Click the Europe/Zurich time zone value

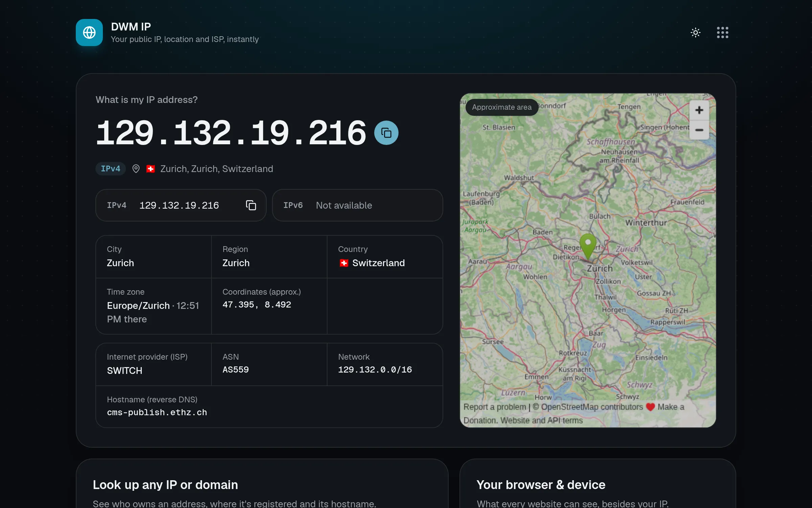coord(138,306)
